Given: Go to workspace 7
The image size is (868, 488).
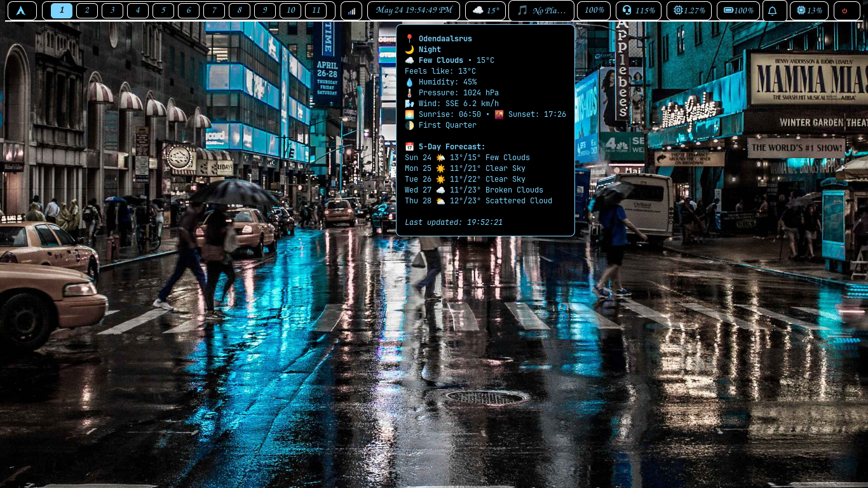Looking at the screenshot, I should click(214, 10).
